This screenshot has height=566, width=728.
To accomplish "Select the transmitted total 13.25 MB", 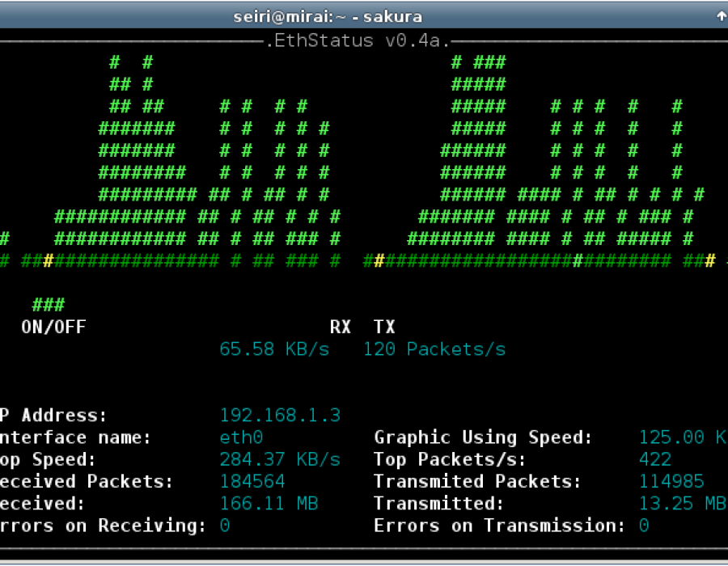I will (x=683, y=504).
